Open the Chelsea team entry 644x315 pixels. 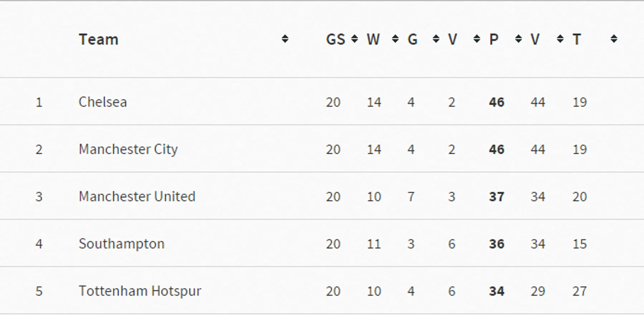[x=103, y=102]
